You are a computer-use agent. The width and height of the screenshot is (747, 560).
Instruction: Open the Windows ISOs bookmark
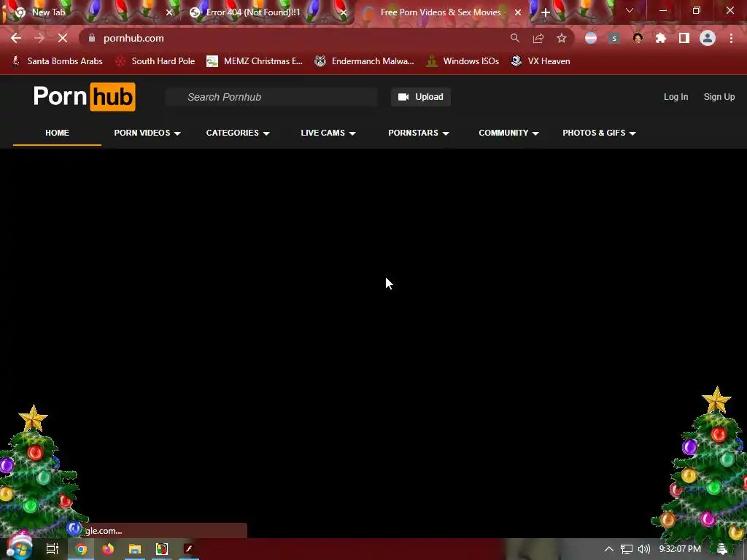tap(462, 61)
